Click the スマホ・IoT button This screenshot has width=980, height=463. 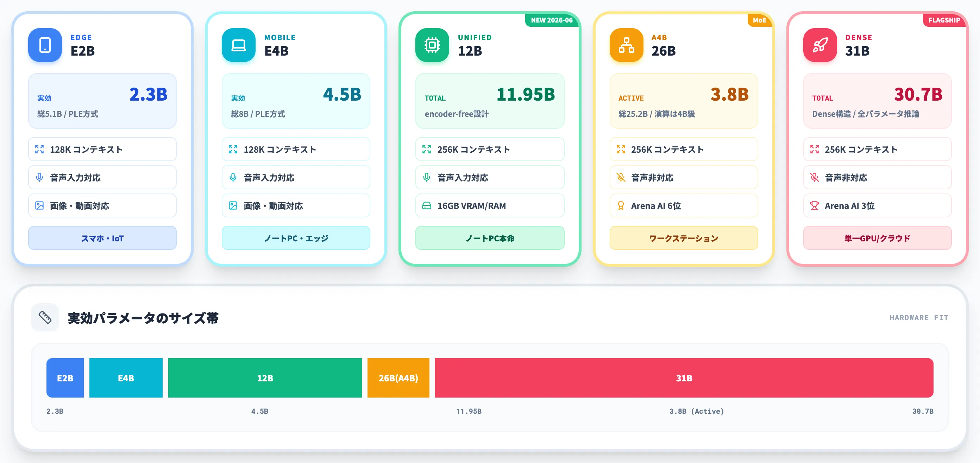coord(102,238)
